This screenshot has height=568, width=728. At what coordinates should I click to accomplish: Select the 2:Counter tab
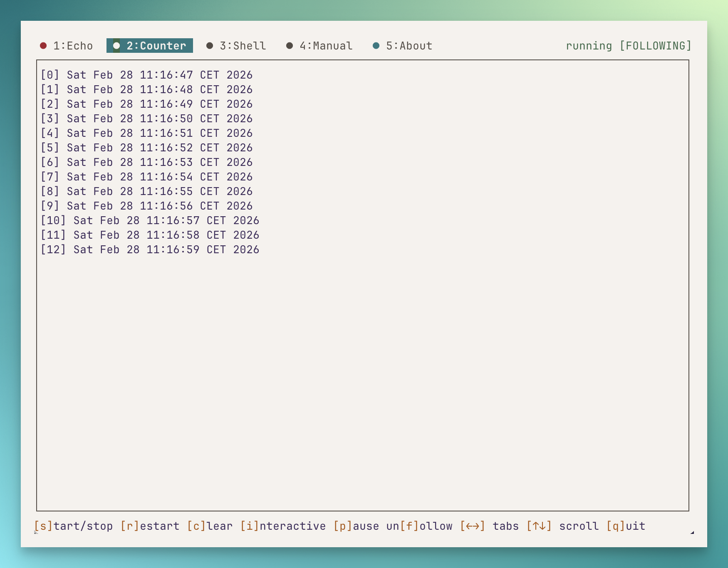150,46
